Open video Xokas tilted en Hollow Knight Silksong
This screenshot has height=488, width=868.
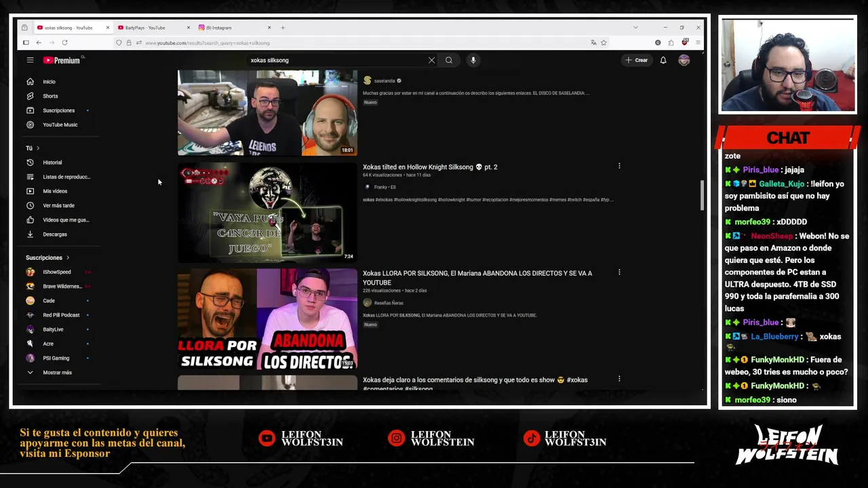tap(430, 167)
